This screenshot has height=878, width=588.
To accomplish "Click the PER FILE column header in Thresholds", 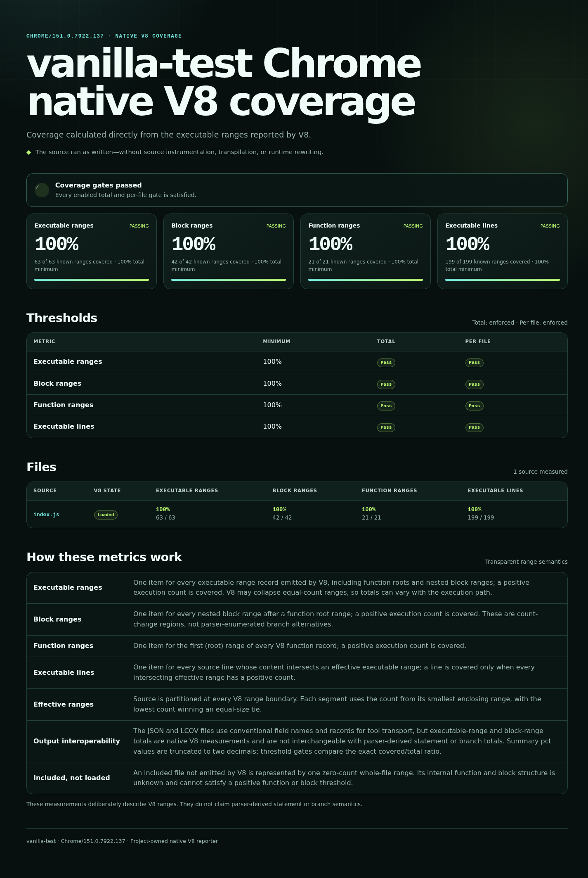I will click(478, 342).
